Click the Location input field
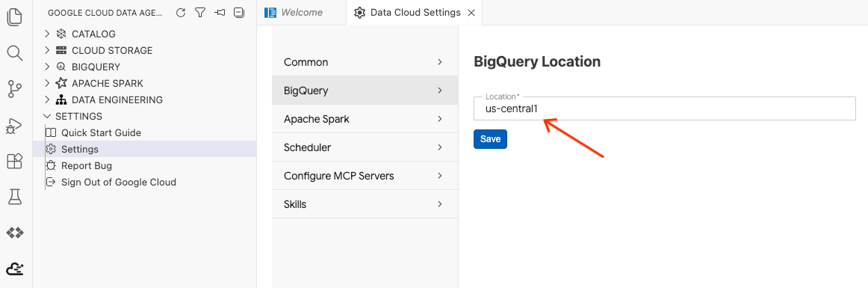Viewport: 868px width, 288px height. (665, 108)
